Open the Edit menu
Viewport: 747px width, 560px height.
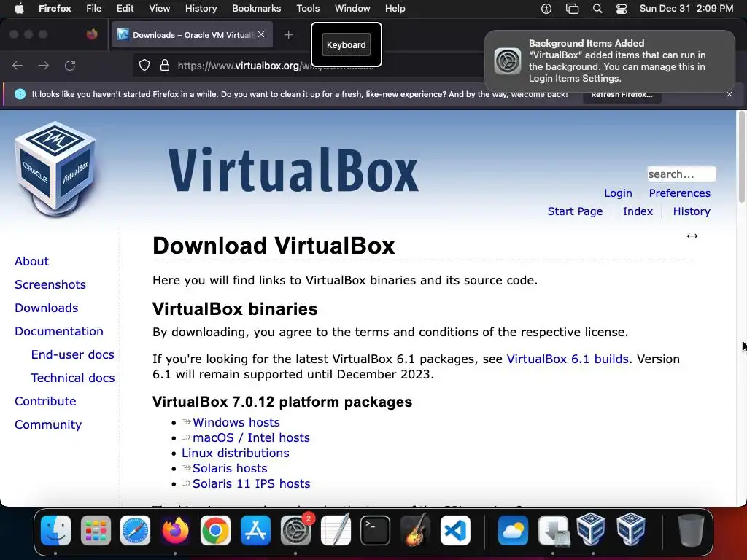point(125,9)
